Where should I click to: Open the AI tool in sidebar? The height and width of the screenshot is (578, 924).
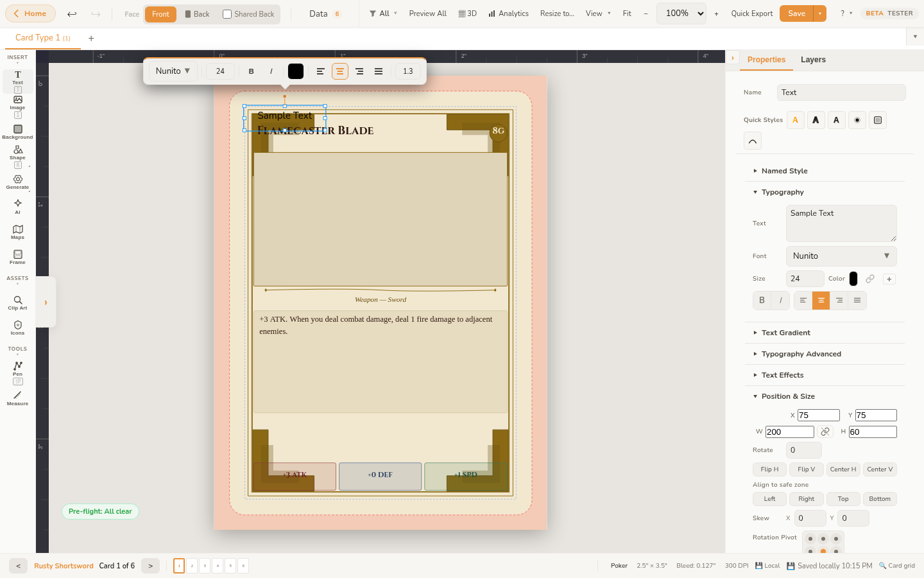tap(17, 206)
